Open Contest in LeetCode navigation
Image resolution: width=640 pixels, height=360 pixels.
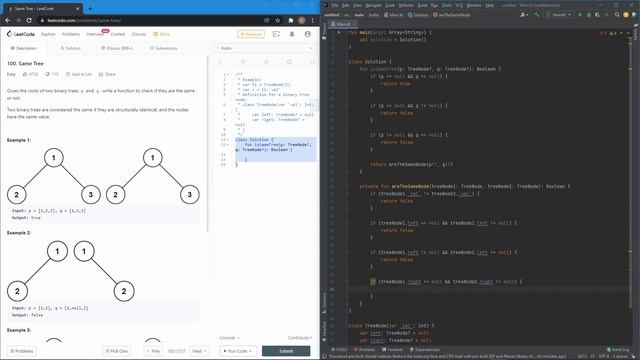click(x=118, y=34)
